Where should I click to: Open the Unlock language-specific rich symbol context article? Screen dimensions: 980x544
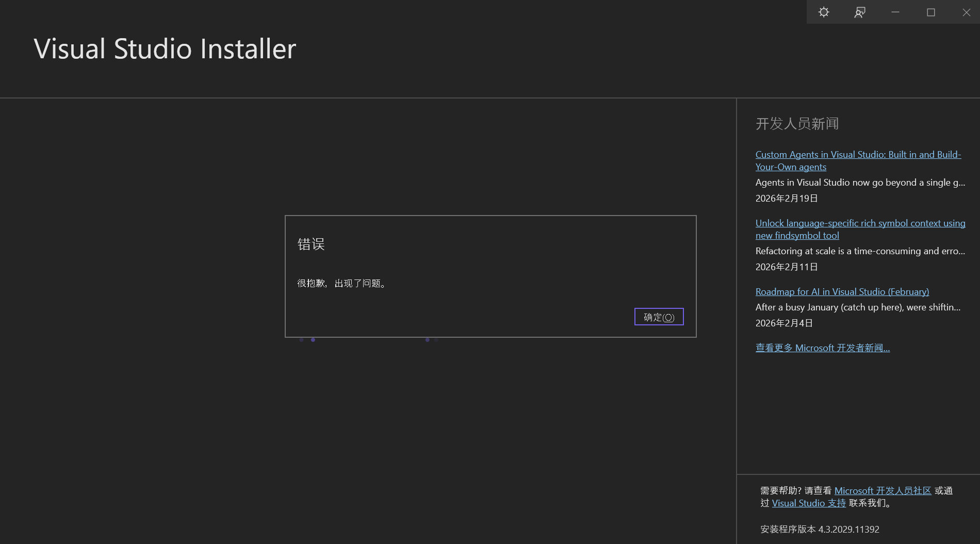click(x=860, y=229)
